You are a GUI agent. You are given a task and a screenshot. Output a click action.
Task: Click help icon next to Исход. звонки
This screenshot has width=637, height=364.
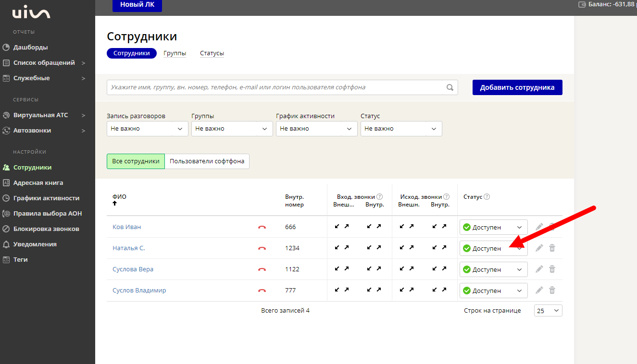point(446,196)
